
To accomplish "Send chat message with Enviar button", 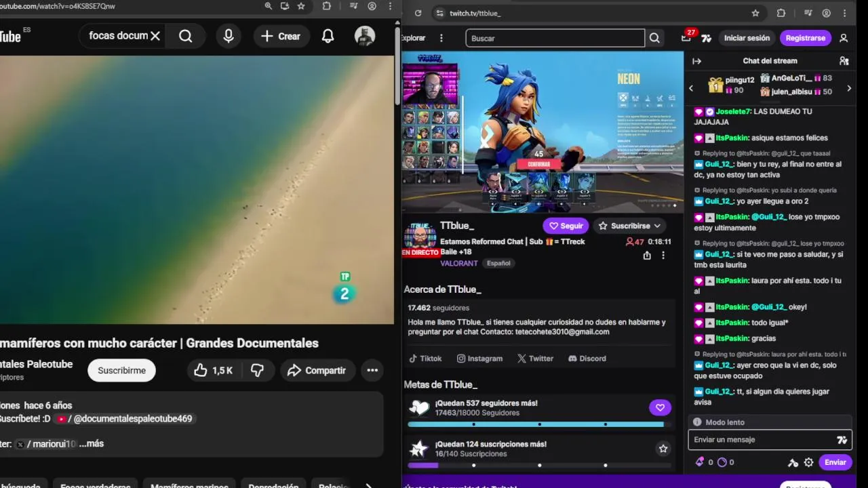I will (x=835, y=462).
